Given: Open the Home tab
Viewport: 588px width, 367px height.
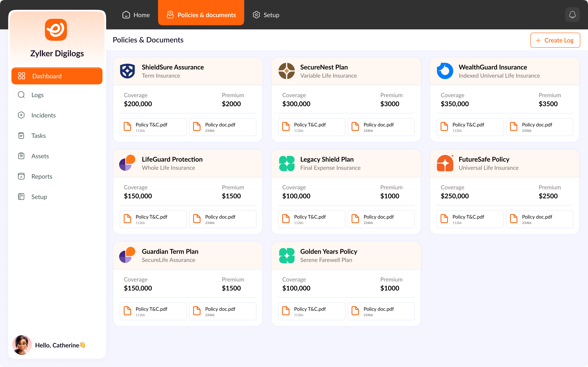Looking at the screenshot, I should coord(136,15).
